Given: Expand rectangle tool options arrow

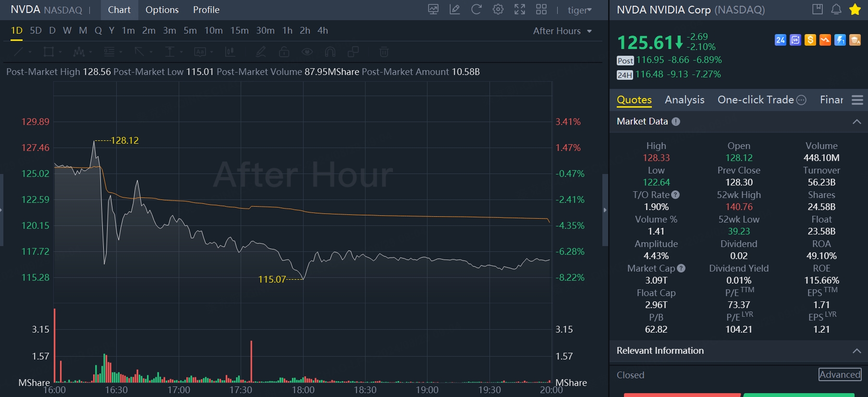Looking at the screenshot, I should (60, 52).
